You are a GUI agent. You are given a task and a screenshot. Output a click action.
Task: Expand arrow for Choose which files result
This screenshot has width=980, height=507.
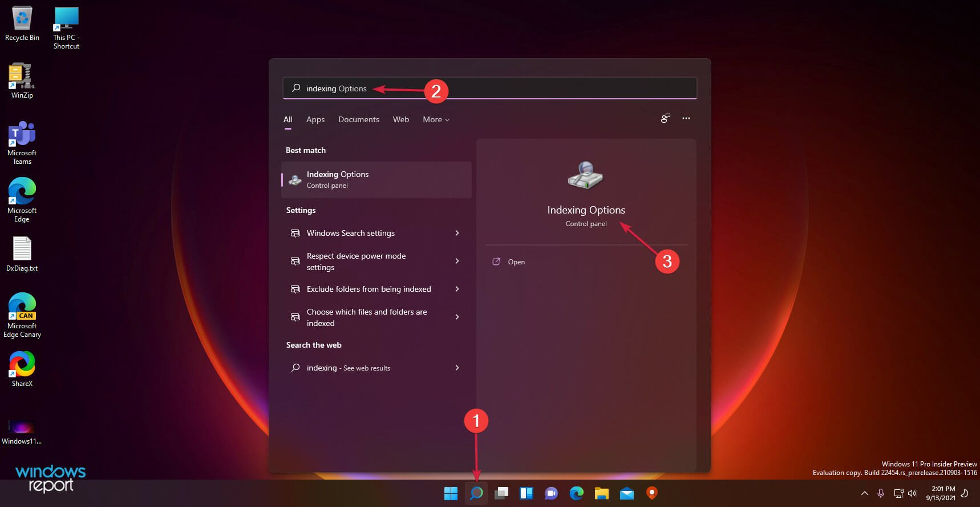point(457,317)
